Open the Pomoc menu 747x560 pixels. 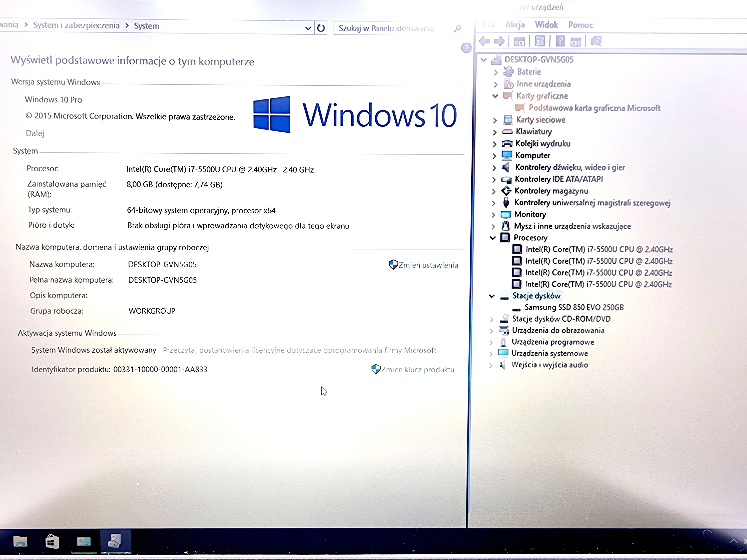click(x=580, y=25)
